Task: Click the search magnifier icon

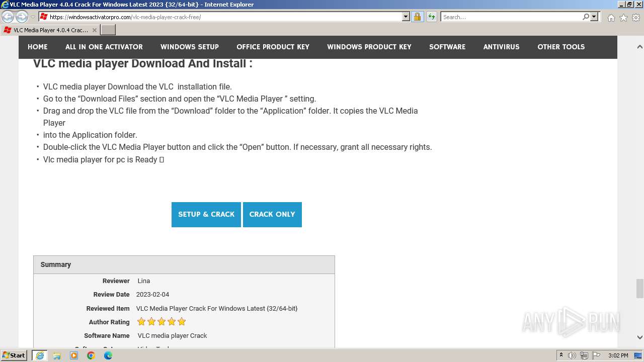Action: point(586,17)
